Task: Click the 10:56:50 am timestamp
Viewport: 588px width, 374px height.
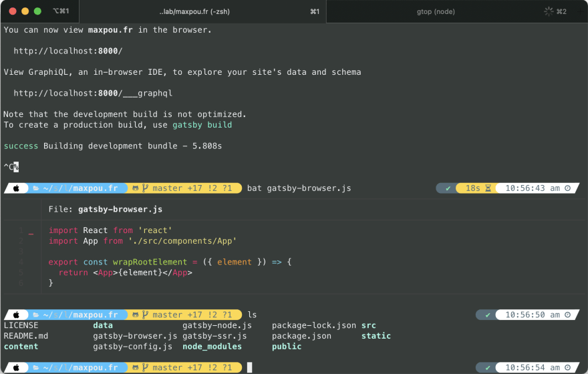Action: click(x=533, y=315)
